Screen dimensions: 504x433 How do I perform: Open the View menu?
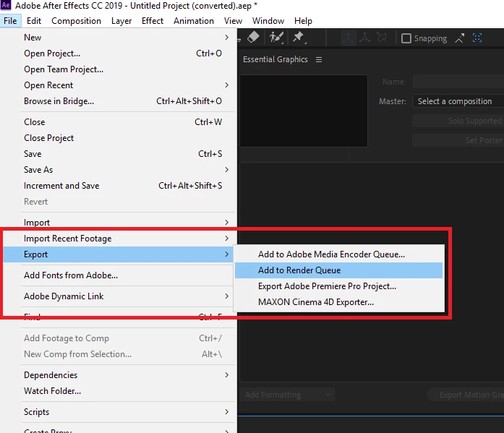[x=233, y=21]
